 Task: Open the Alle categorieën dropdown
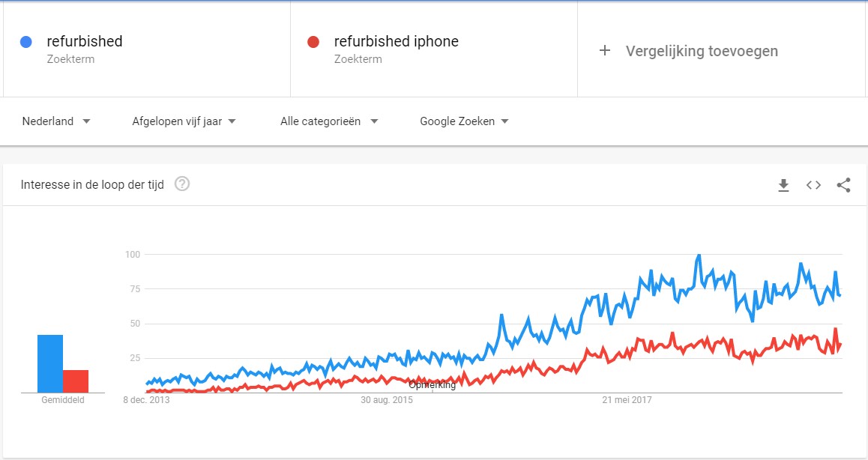click(x=329, y=121)
